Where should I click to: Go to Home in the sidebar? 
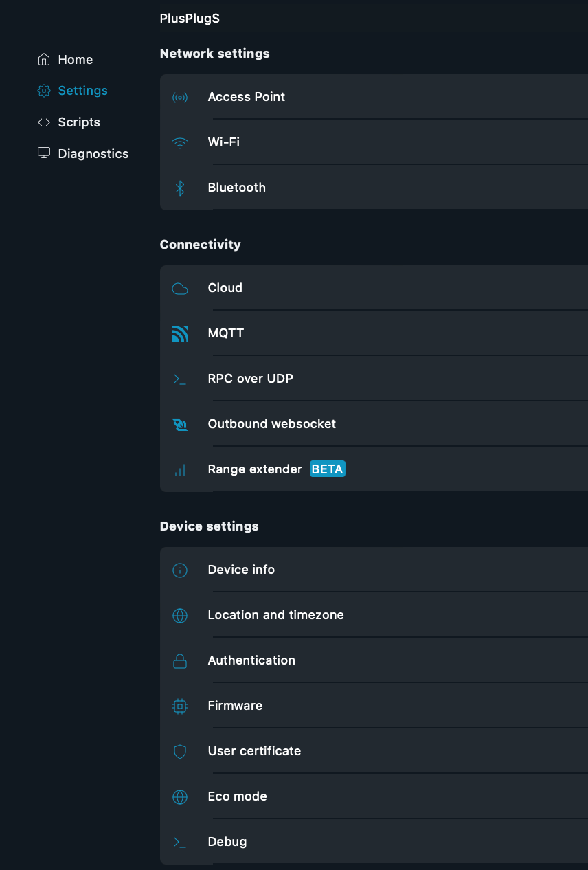[x=75, y=60]
